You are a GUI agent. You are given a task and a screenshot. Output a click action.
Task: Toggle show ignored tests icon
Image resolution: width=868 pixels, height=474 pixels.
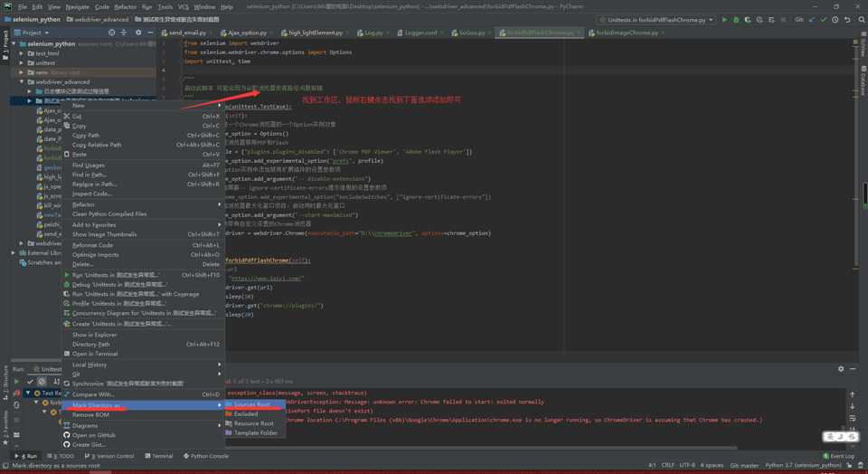42,382
